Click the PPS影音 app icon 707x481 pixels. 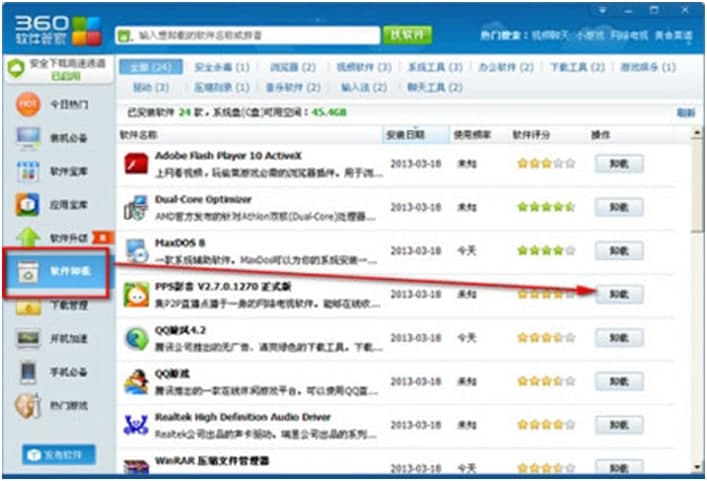136,295
